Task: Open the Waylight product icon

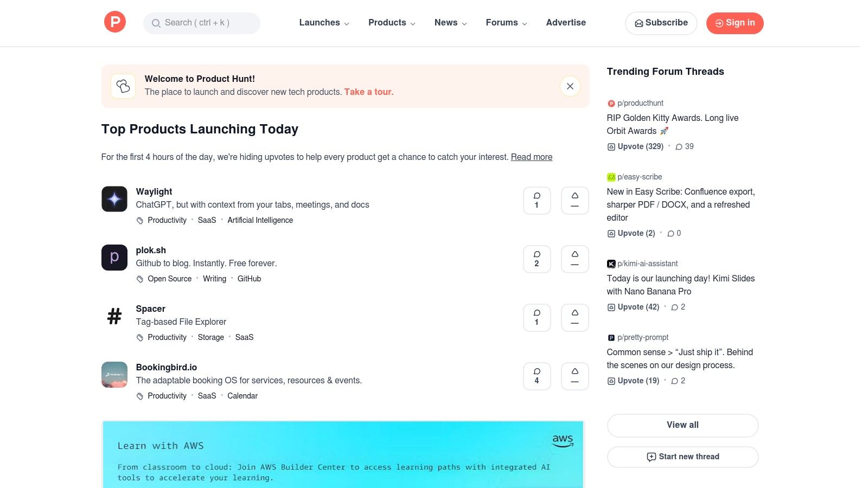Action: coord(114,199)
